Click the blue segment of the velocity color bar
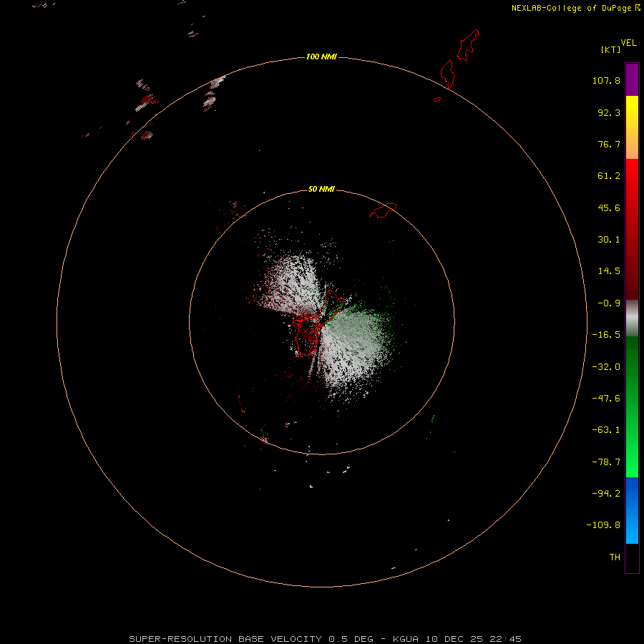644x644 pixels. pyautogui.click(x=632, y=510)
